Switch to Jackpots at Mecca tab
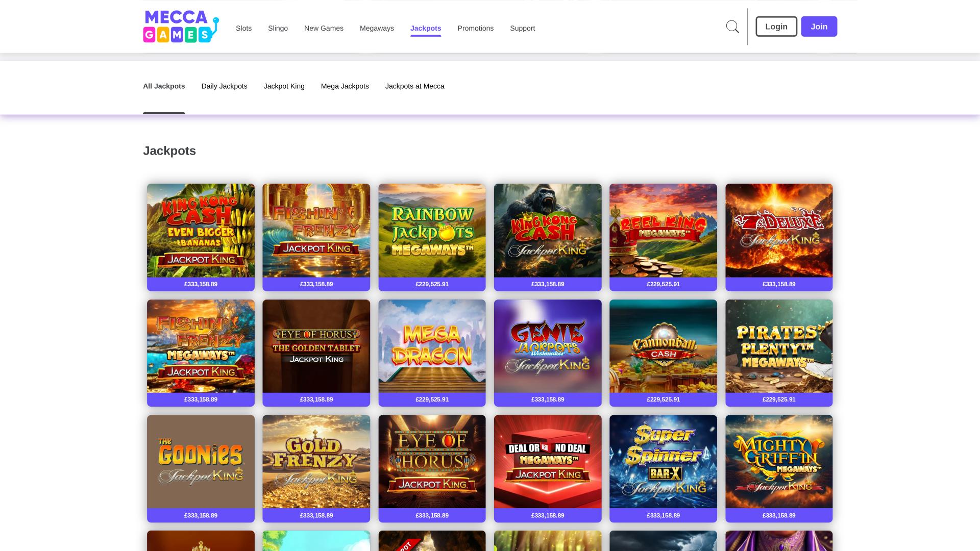The width and height of the screenshot is (980, 551). (414, 86)
